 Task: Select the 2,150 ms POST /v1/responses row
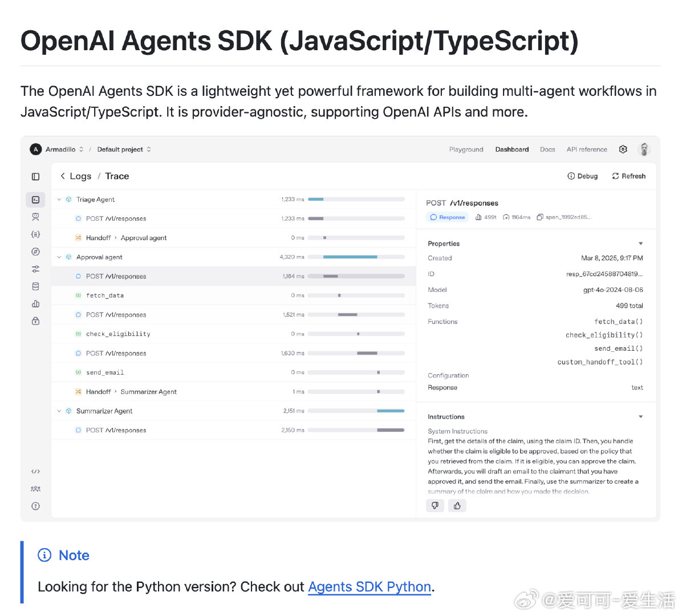pos(234,430)
